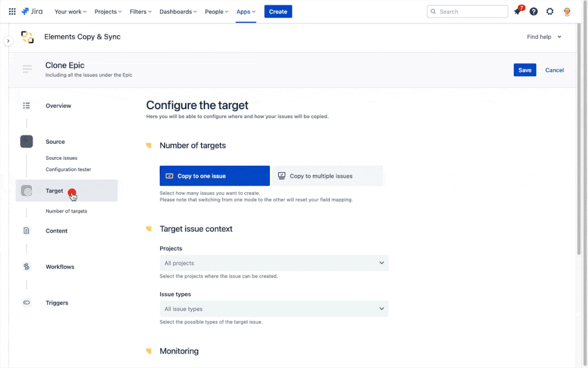Expand the sidebar with the arrow button
The height and width of the screenshot is (368, 588).
(x=8, y=41)
